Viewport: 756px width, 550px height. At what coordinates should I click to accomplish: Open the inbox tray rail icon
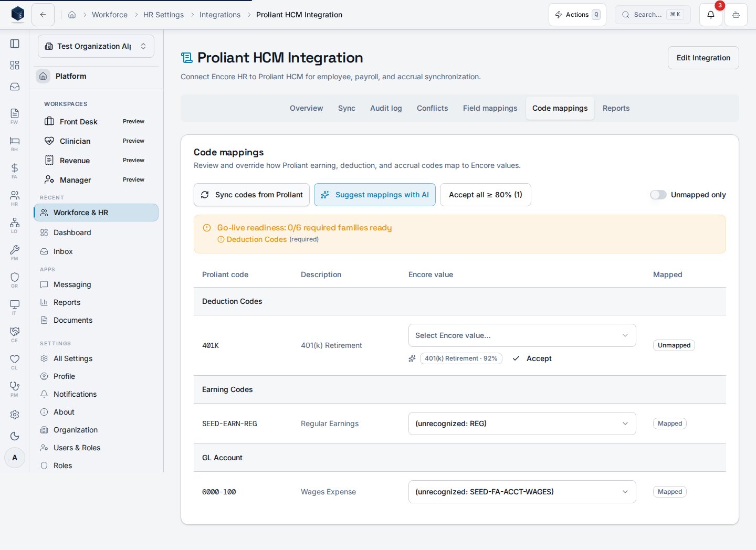point(15,87)
